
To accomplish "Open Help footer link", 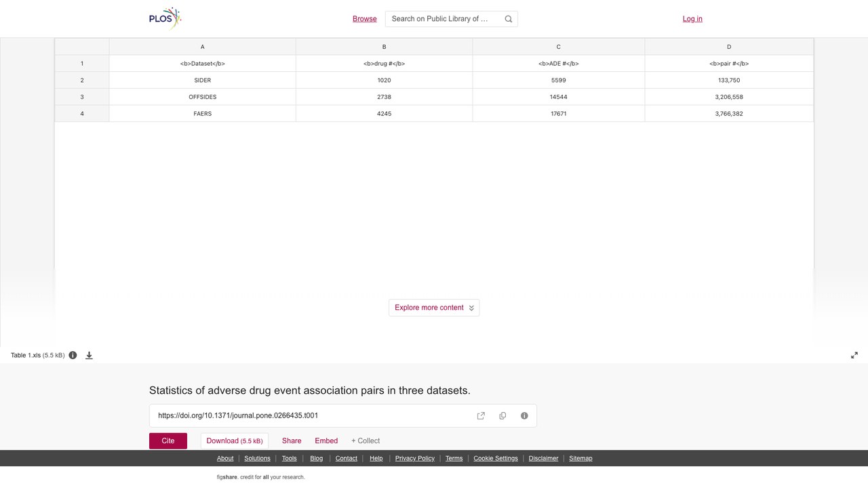I will click(376, 458).
